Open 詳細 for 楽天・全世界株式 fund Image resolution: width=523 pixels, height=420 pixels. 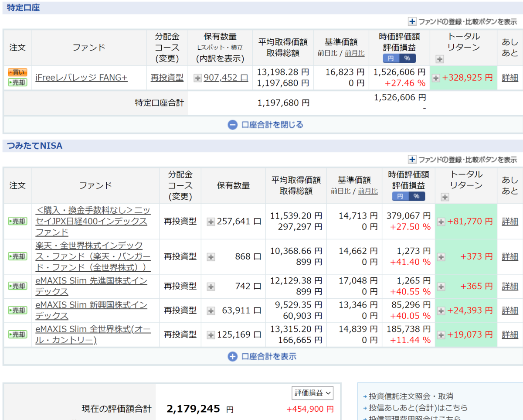point(510,256)
